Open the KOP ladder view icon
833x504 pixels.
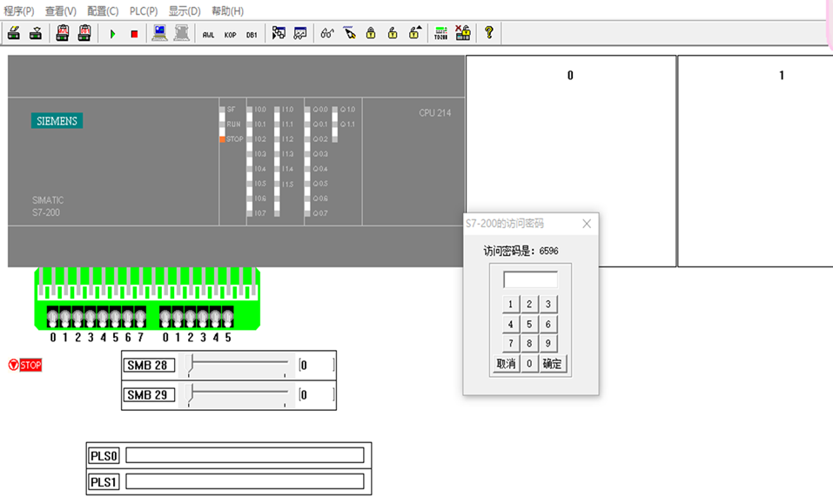coord(230,34)
